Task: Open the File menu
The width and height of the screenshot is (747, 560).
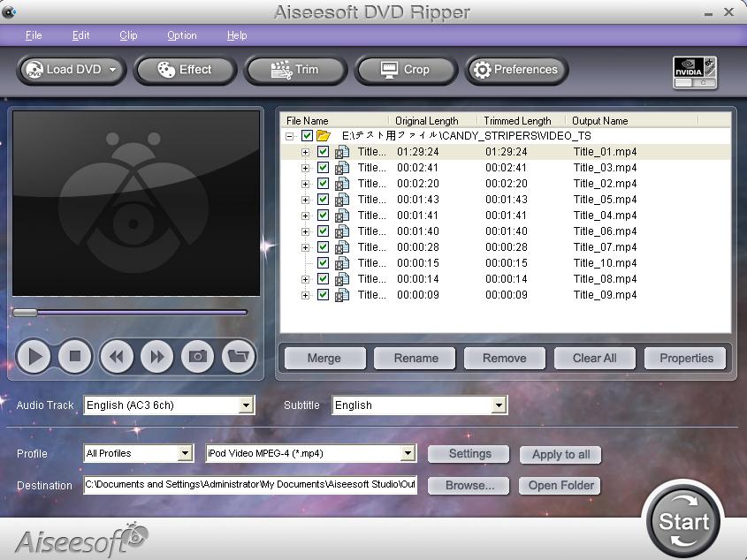Action: pyautogui.click(x=34, y=35)
